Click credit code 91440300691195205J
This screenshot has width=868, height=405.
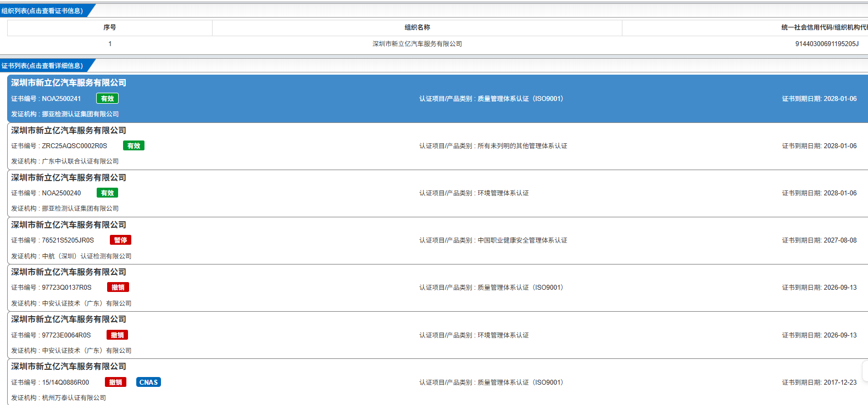click(x=827, y=44)
